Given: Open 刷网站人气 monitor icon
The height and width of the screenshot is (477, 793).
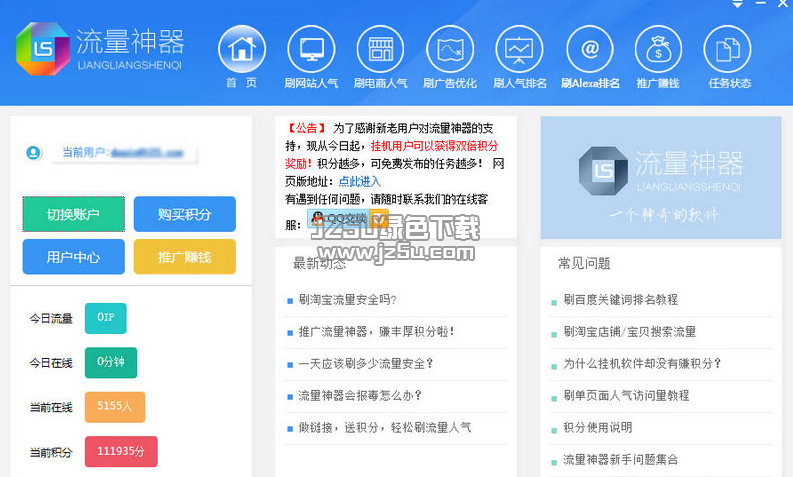Looking at the screenshot, I should pos(311,49).
